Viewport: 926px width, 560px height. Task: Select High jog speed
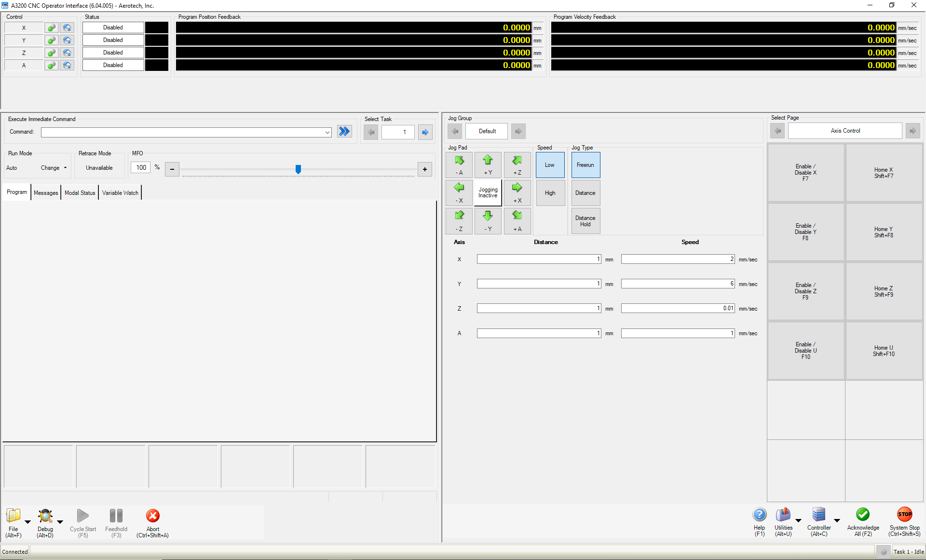550,193
